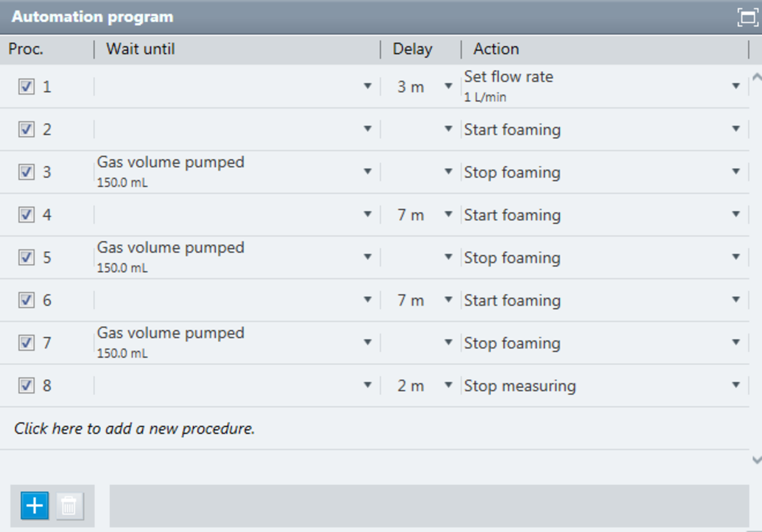This screenshot has width=762, height=532.
Task: Expand Wait until dropdown for procedure 3
Action: pyautogui.click(x=368, y=171)
